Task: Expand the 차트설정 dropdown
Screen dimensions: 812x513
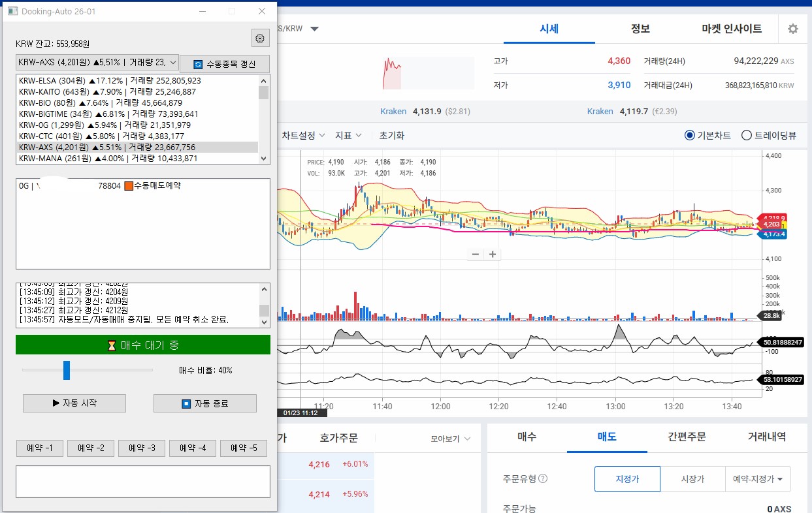Action: click(x=303, y=135)
